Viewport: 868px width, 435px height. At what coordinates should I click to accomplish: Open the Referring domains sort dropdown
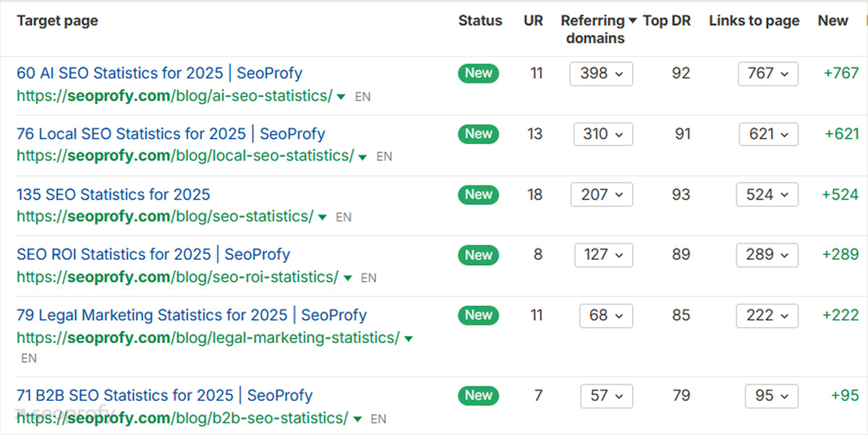pyautogui.click(x=631, y=20)
